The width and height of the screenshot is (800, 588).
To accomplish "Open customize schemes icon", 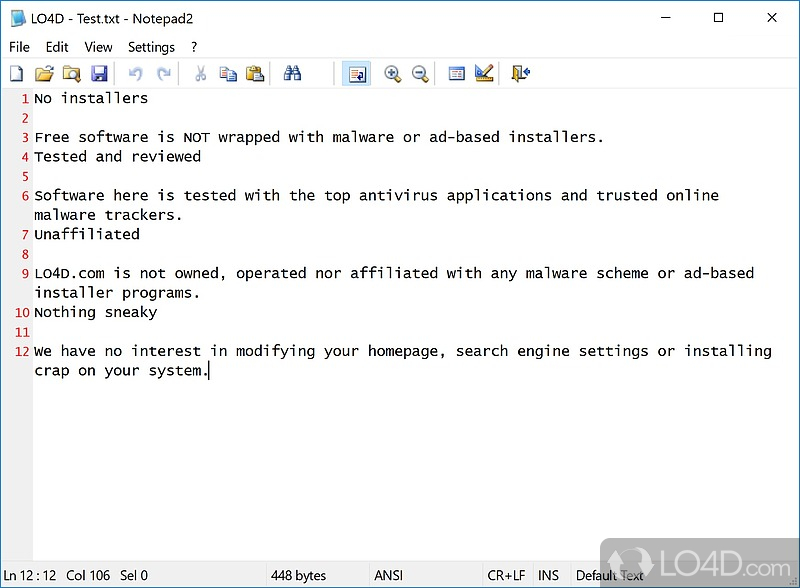I will tap(484, 74).
